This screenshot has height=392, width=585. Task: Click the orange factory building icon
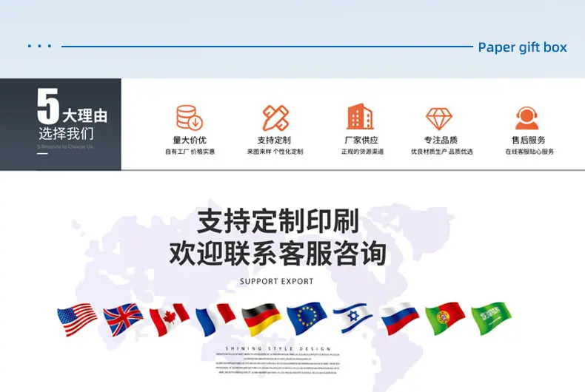(x=360, y=116)
